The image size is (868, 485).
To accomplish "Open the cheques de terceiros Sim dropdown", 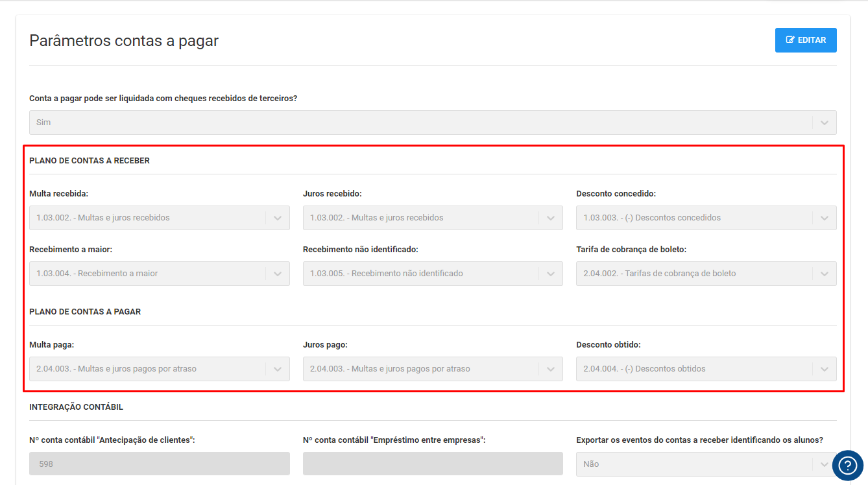I will coord(433,123).
